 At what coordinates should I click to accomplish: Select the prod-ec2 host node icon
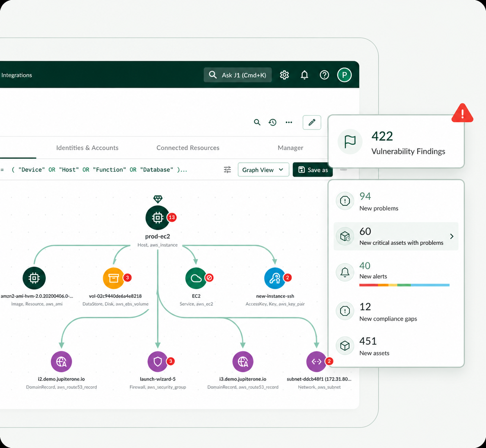[x=157, y=218]
